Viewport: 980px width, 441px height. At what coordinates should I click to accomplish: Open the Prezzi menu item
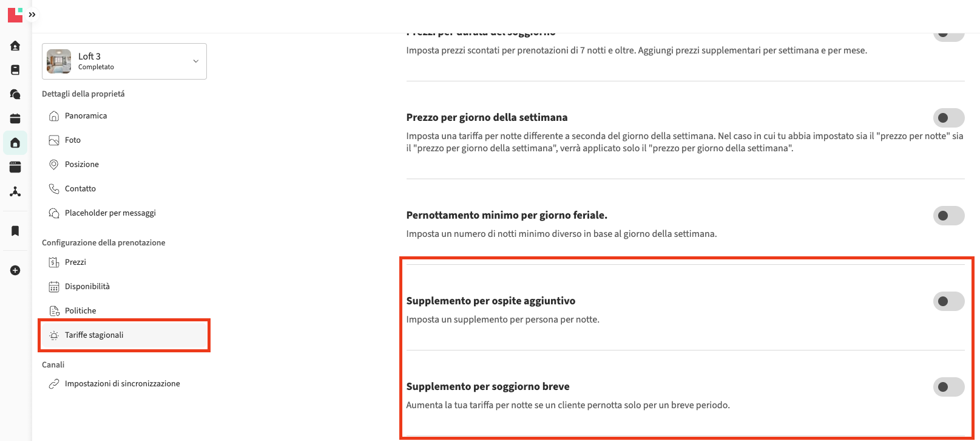click(x=75, y=262)
